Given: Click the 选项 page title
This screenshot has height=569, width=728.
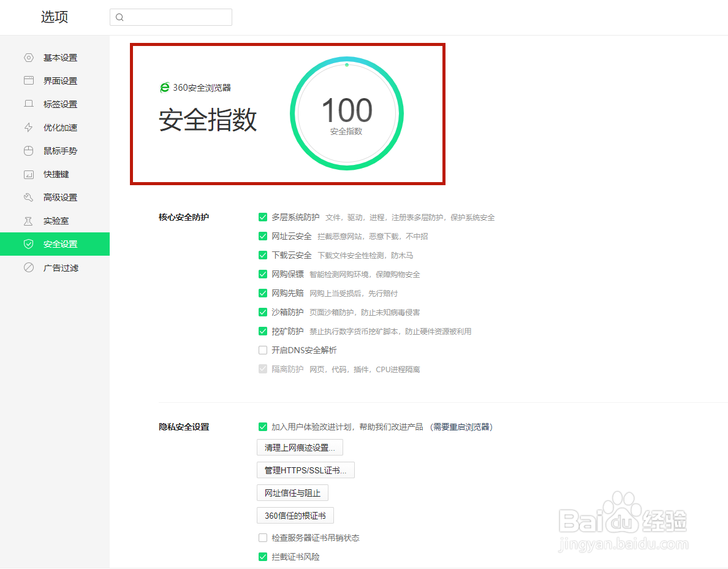Looking at the screenshot, I should tap(55, 17).
